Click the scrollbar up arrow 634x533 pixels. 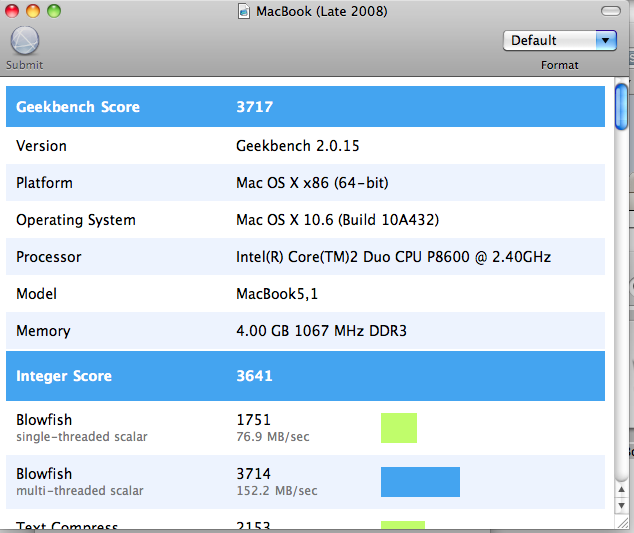pyautogui.click(x=621, y=490)
